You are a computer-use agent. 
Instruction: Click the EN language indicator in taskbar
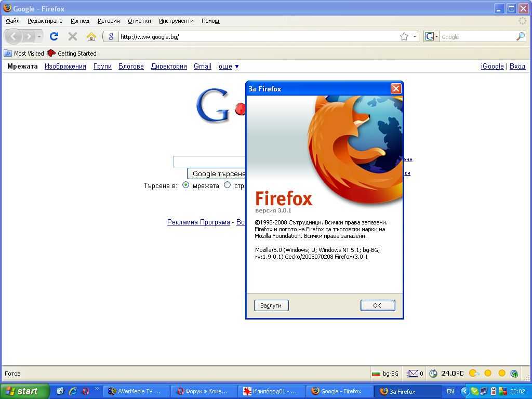pos(450,391)
